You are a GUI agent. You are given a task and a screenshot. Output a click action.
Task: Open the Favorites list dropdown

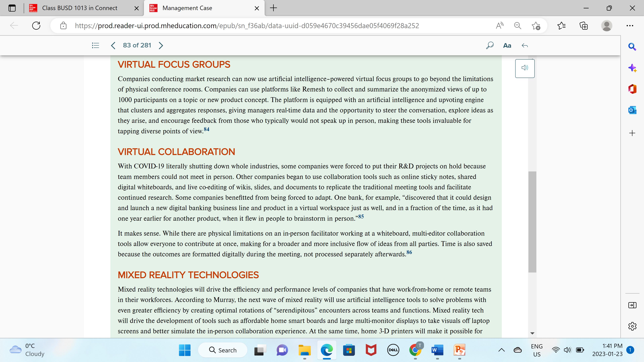coord(561,25)
